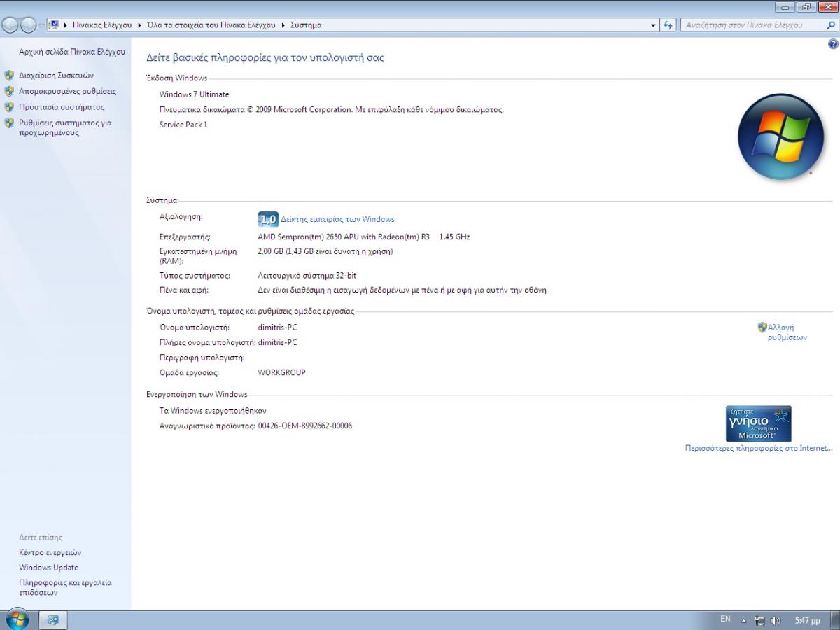Click the Windows 7 Ultimate text
The image size is (840, 630).
[194, 94]
